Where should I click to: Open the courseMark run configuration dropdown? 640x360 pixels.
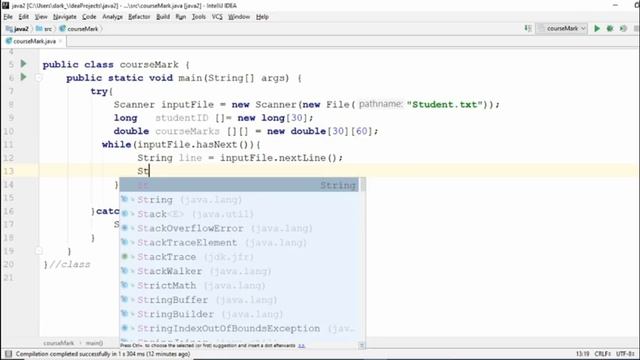point(562,29)
